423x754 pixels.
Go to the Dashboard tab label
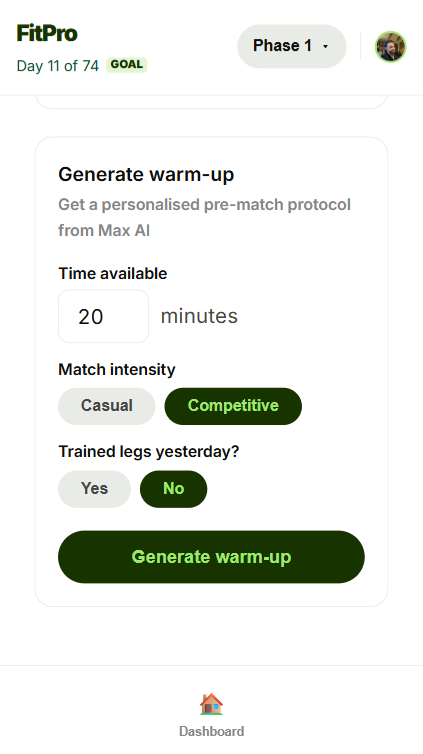click(212, 731)
